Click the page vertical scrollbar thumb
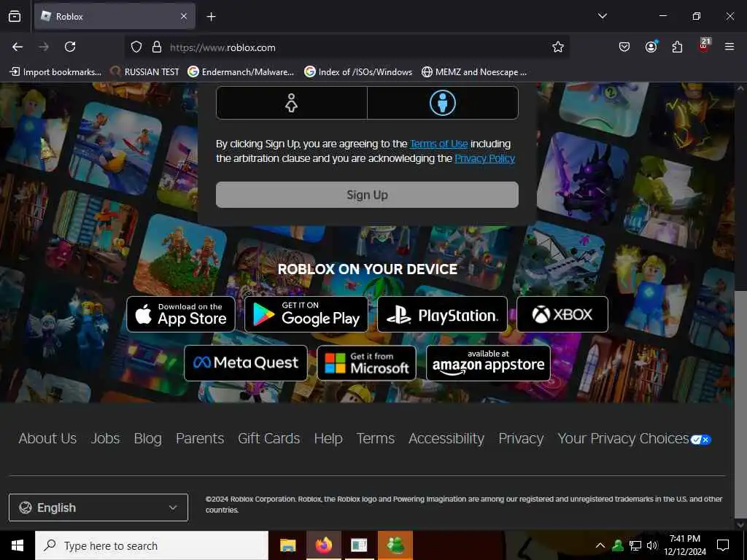This screenshot has width=747, height=560. (x=740, y=405)
